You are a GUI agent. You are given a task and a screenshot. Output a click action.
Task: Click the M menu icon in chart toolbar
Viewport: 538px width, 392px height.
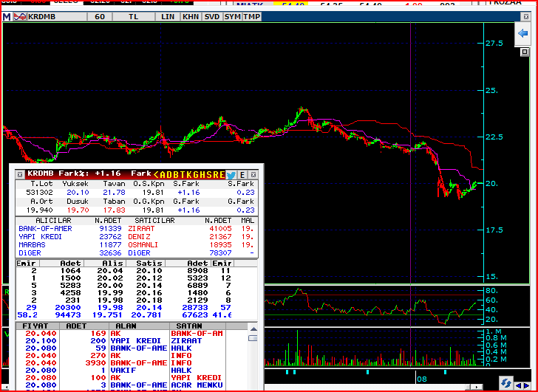click(7, 16)
